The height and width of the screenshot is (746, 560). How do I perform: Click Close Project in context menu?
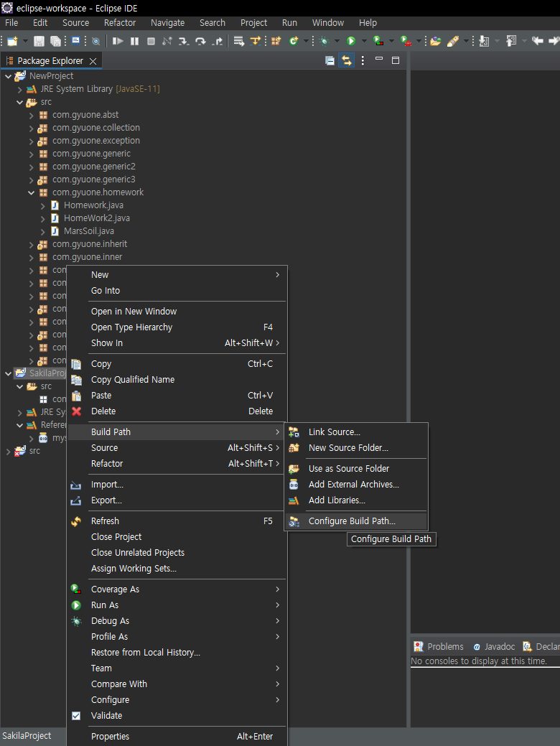coord(177,536)
